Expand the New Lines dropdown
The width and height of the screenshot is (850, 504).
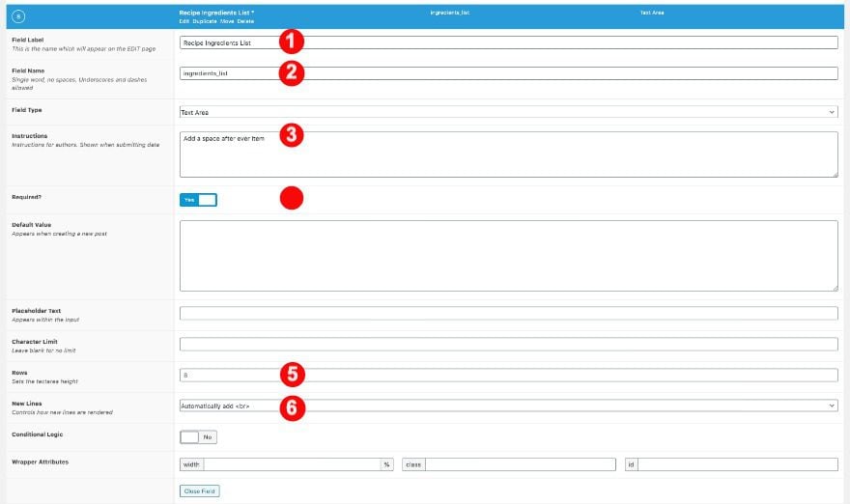[508, 406]
